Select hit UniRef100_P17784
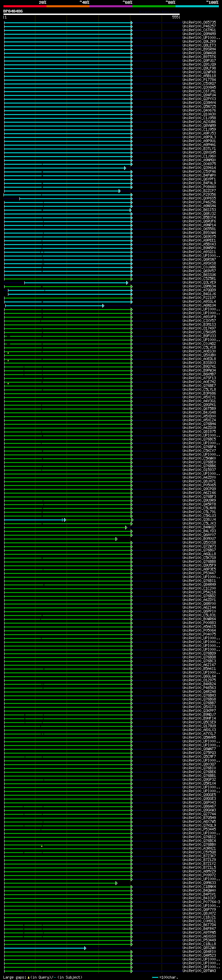Screen dimensions: 222x980 pyautogui.click(x=199, y=80)
